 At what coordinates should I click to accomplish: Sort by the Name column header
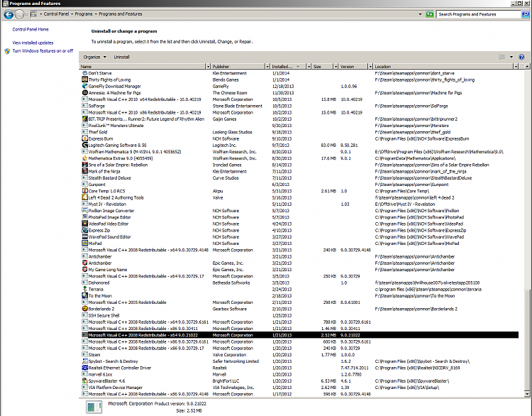143,67
